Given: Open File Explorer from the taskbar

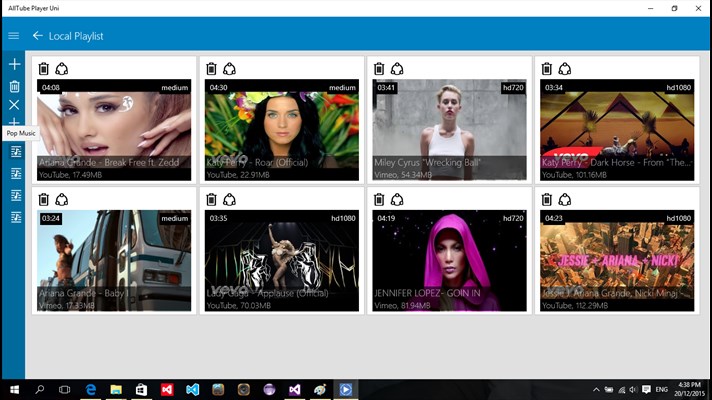Looking at the screenshot, I should tap(116, 390).
